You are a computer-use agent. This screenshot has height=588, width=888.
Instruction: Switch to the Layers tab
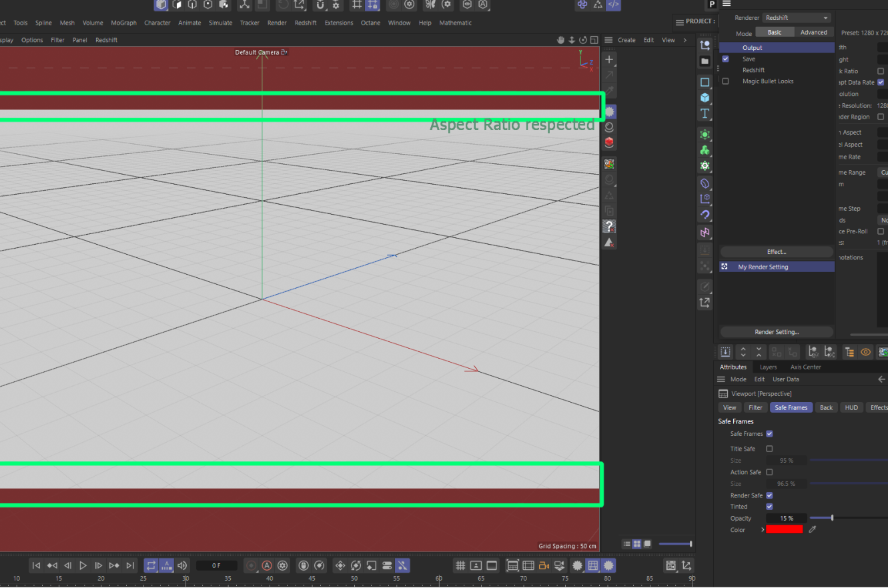[769, 367]
